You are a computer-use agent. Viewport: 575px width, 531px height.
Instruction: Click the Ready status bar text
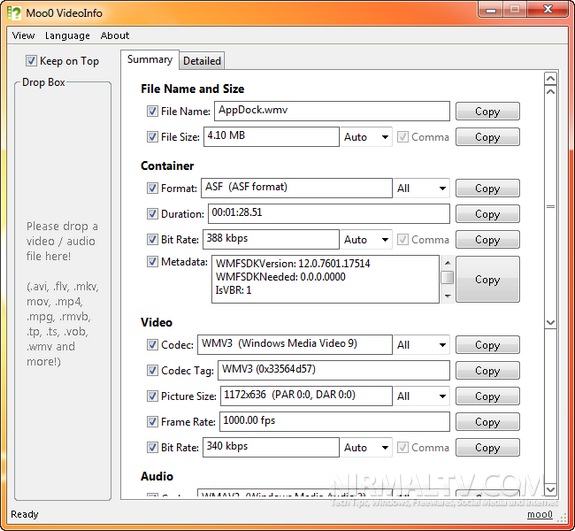pyautogui.click(x=24, y=514)
